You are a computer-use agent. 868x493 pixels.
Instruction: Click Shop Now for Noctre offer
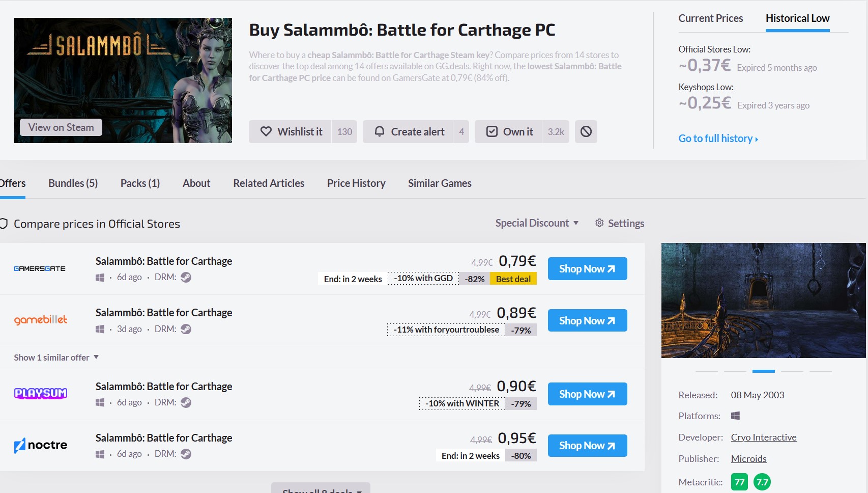point(587,446)
